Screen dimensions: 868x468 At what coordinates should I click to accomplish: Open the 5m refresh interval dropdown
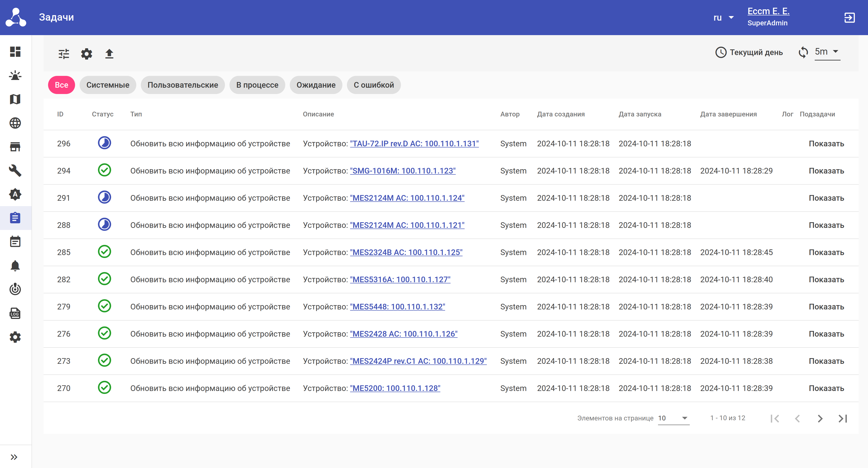(x=827, y=52)
